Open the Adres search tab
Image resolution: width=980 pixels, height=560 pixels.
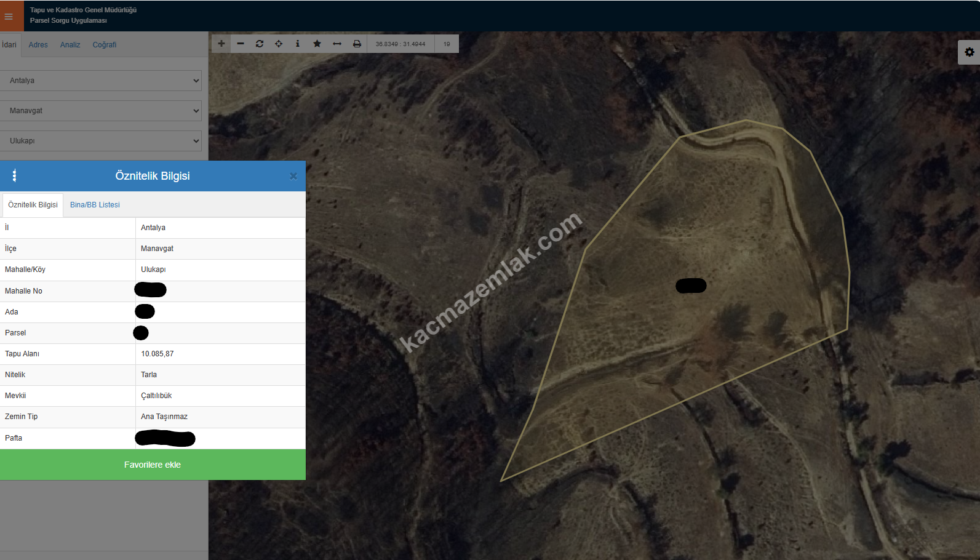[38, 45]
